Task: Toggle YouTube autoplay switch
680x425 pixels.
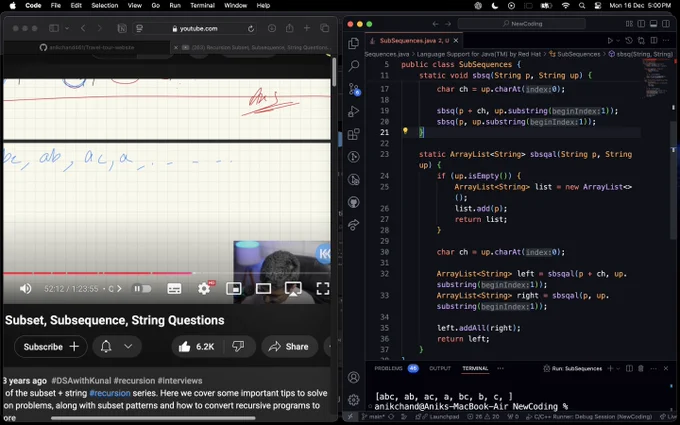Action: click(142, 288)
